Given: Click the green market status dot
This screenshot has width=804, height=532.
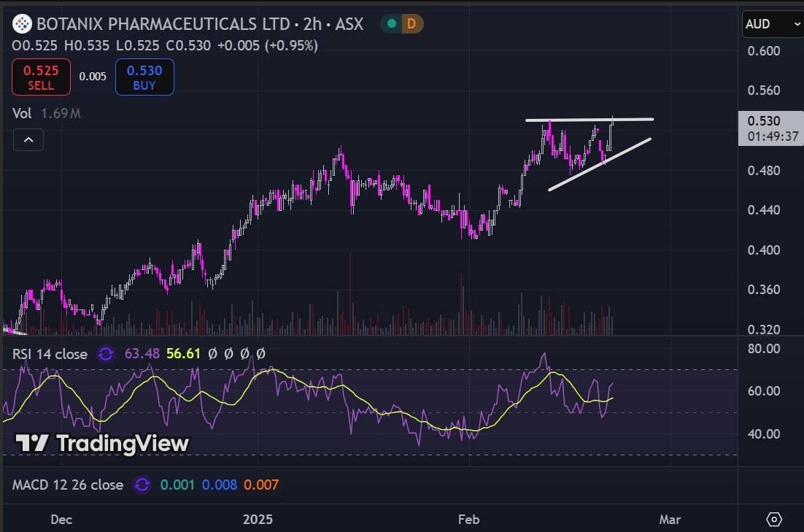Looking at the screenshot, I should tap(392, 23).
